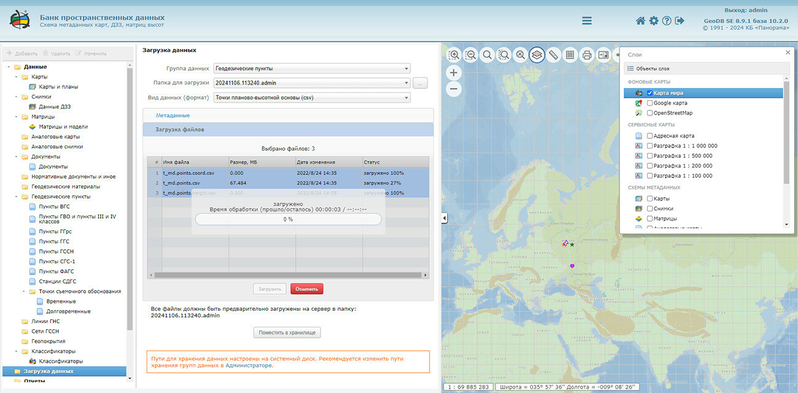
Task: Click the Поместить в хранилище button
Action: pos(287,332)
